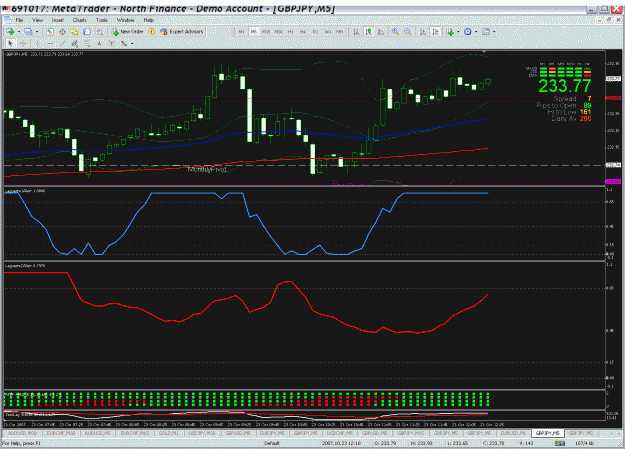Select the Vertical Line drawing tool
625x449 pixels.
(x=37, y=43)
